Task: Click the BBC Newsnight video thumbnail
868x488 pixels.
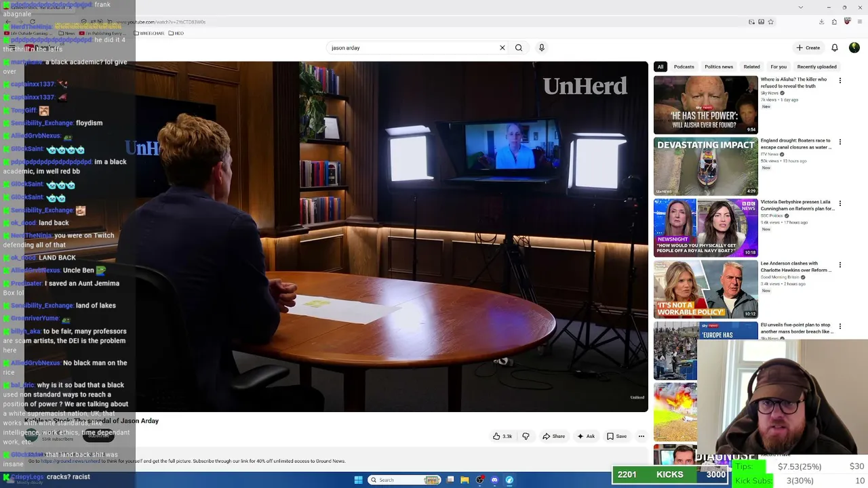Action: 705,228
